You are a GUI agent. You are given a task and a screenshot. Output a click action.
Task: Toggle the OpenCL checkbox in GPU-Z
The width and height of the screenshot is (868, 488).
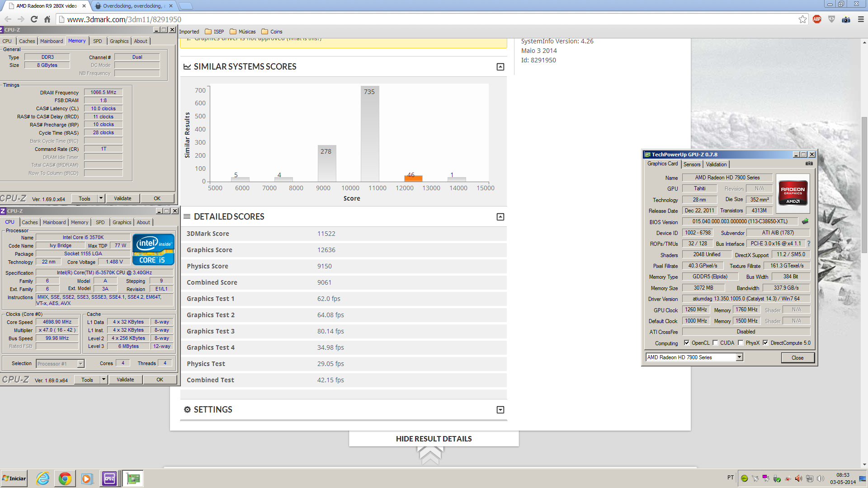click(687, 343)
